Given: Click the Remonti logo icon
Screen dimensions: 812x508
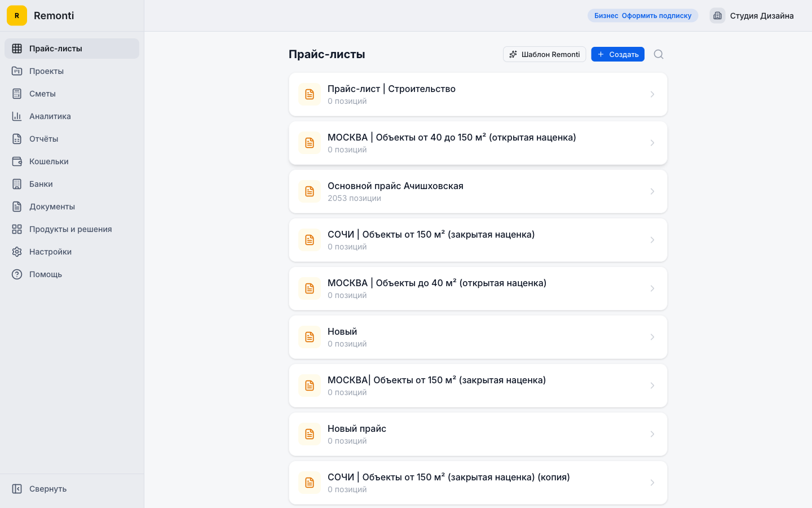Looking at the screenshot, I should pyautogui.click(x=17, y=16).
